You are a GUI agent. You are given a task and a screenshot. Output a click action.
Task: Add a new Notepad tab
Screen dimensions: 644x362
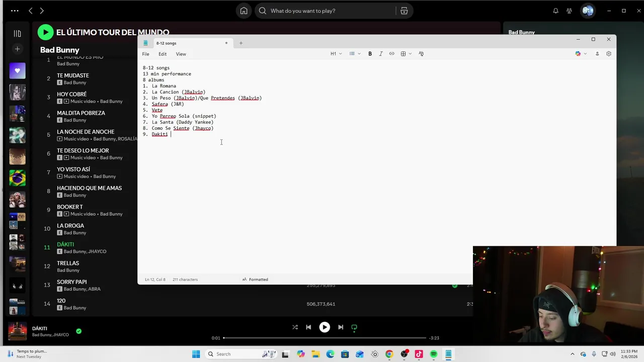(x=241, y=43)
